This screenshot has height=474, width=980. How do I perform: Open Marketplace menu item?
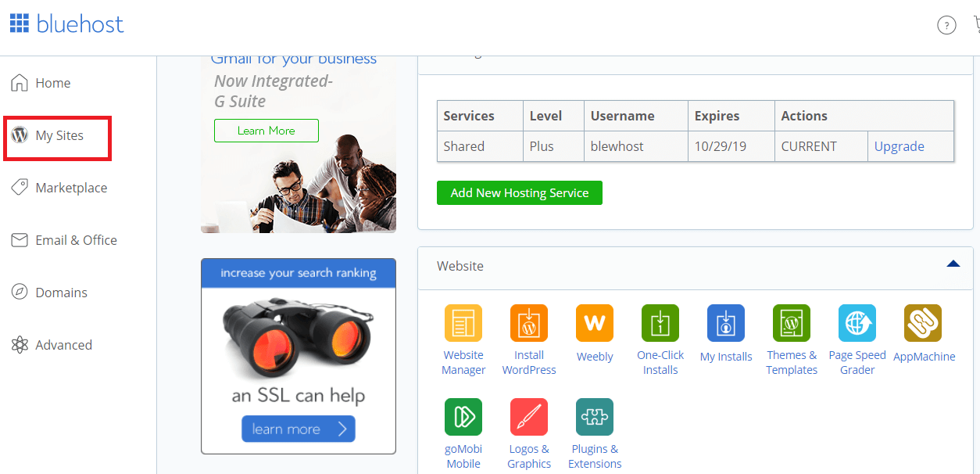(71, 188)
